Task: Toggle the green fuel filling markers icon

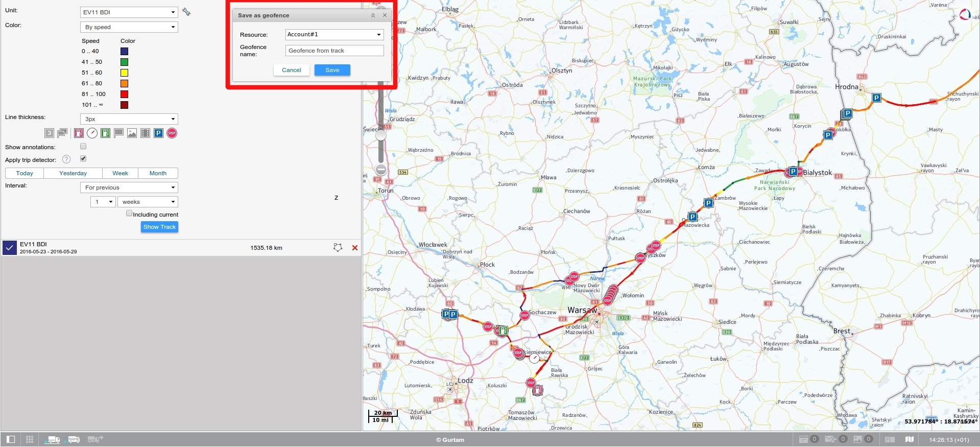Action: (x=105, y=133)
